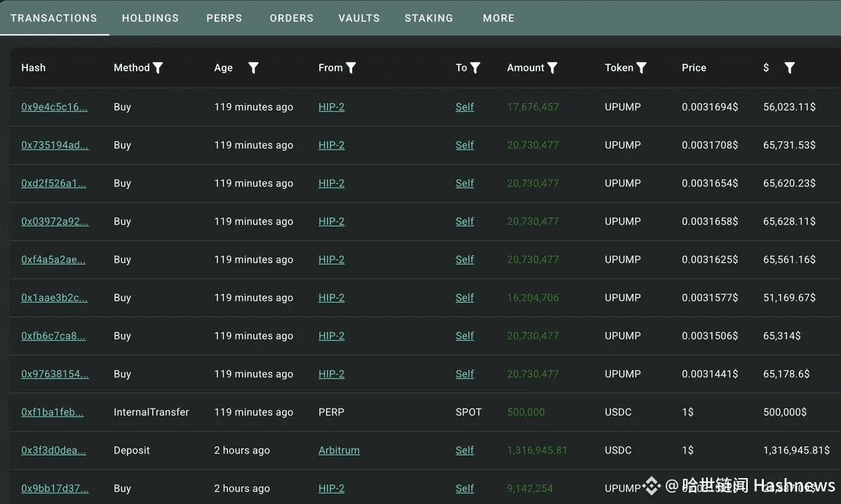Image resolution: width=841 pixels, height=504 pixels.
Task: Open the Age column filter icon
Action: [x=253, y=67]
